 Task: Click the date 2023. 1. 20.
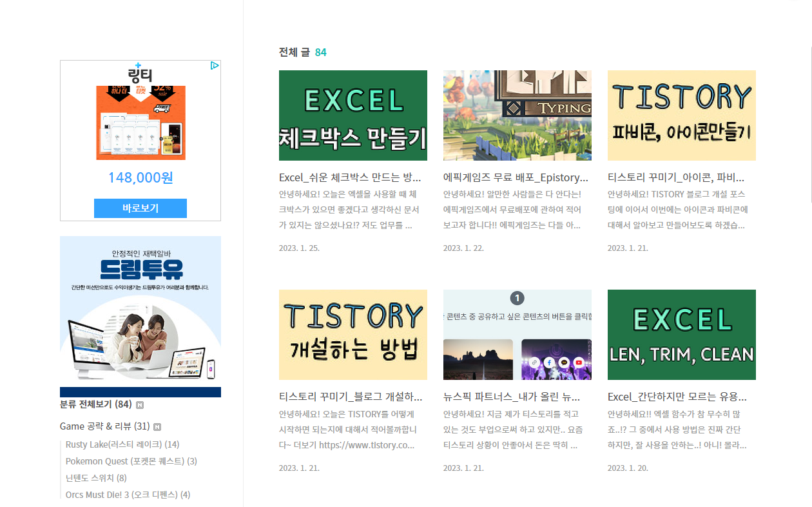(628, 468)
